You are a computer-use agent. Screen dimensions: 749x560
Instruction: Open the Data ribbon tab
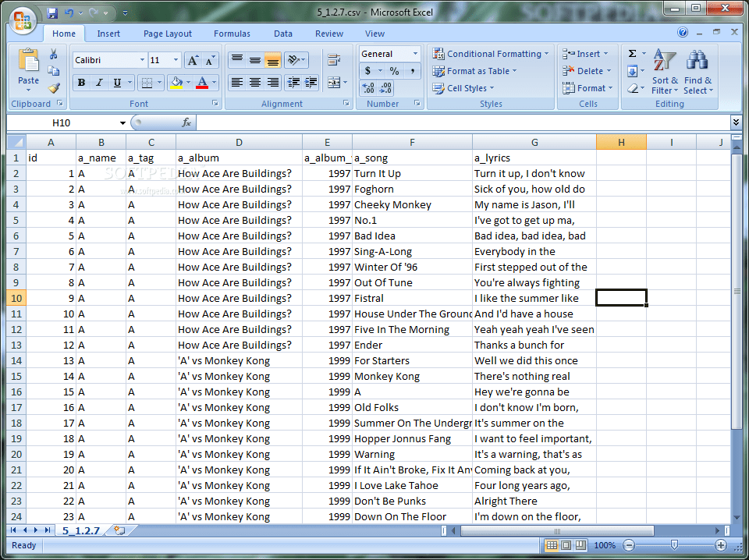click(x=282, y=34)
